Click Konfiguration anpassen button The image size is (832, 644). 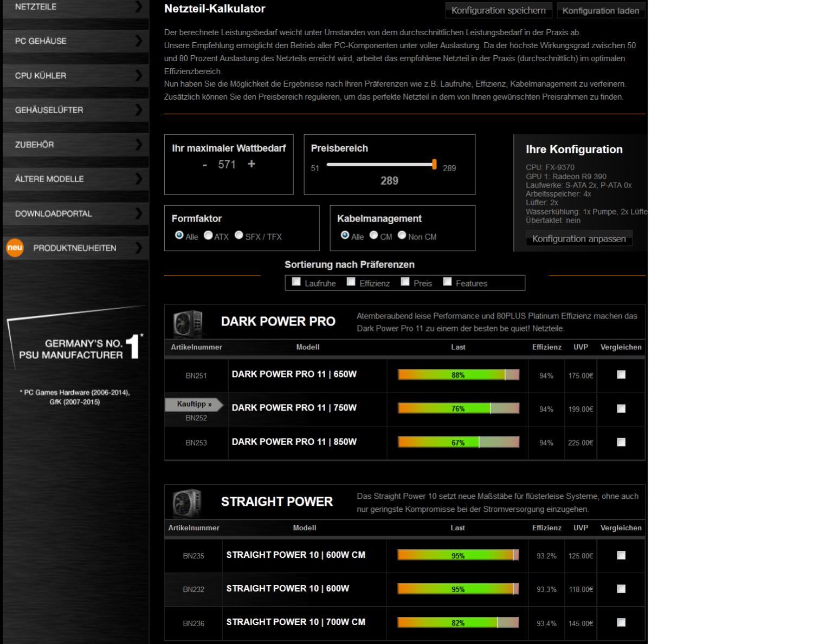[579, 239]
